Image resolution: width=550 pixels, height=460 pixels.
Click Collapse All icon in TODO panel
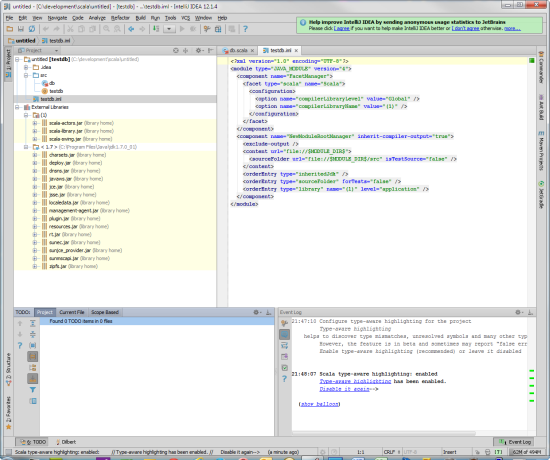[x=33, y=334]
